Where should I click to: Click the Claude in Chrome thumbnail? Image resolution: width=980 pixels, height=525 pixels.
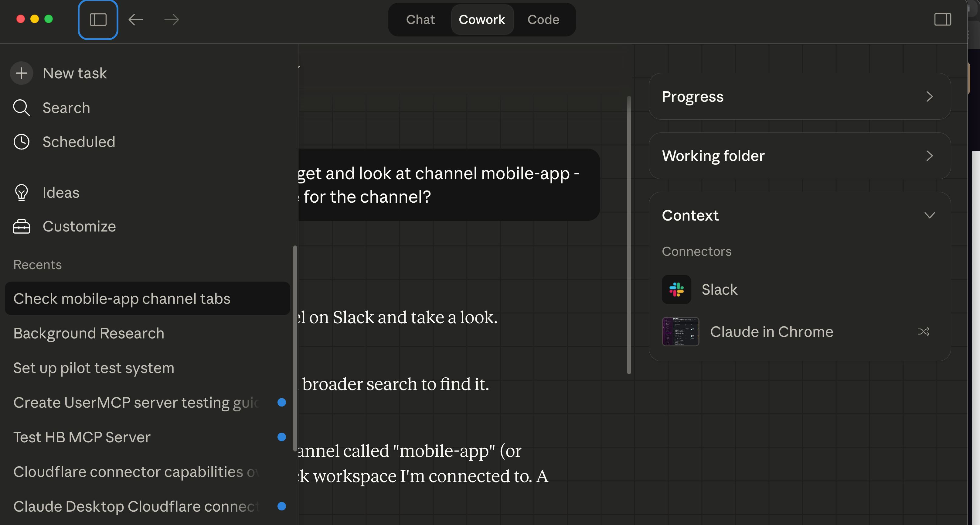click(x=680, y=331)
